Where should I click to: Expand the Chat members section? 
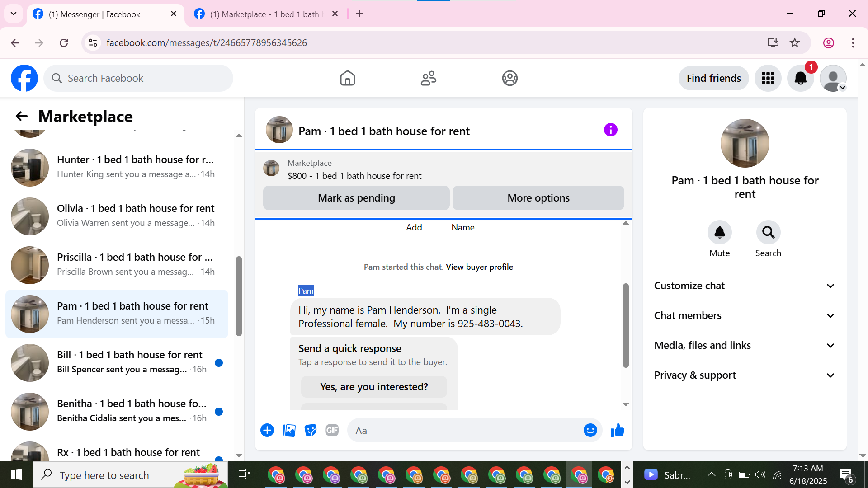pos(745,315)
